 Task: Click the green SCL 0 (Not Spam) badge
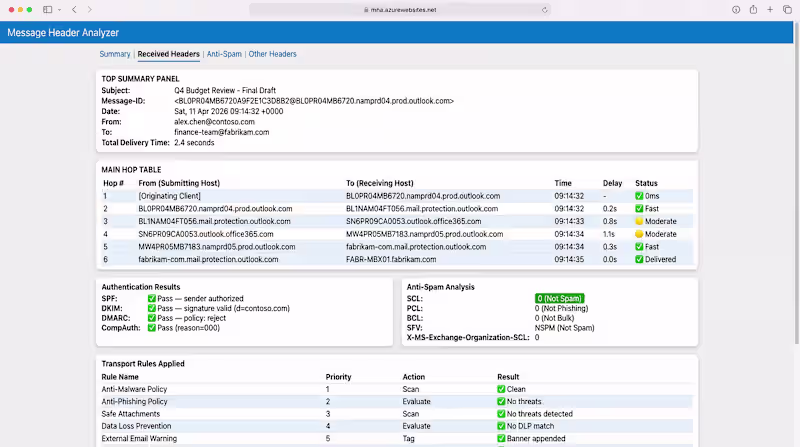(559, 298)
